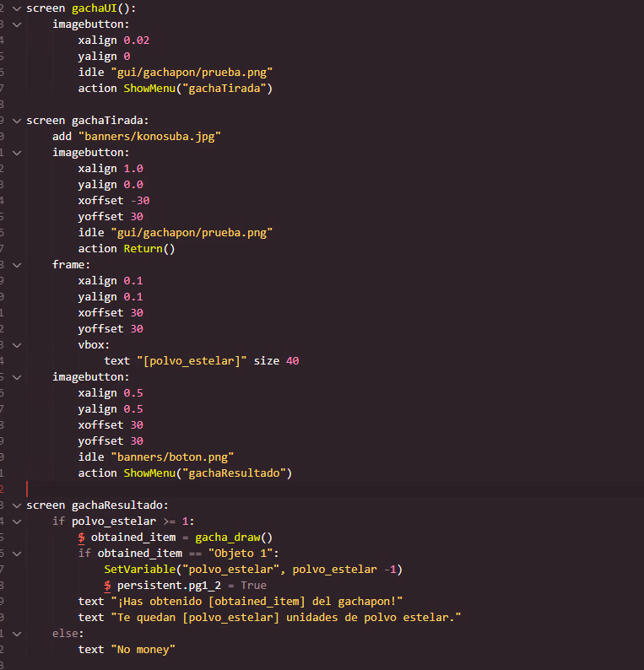Click the red $ before obtained_item
Image resolution: width=644 pixels, height=670 pixels.
pyautogui.click(x=81, y=538)
